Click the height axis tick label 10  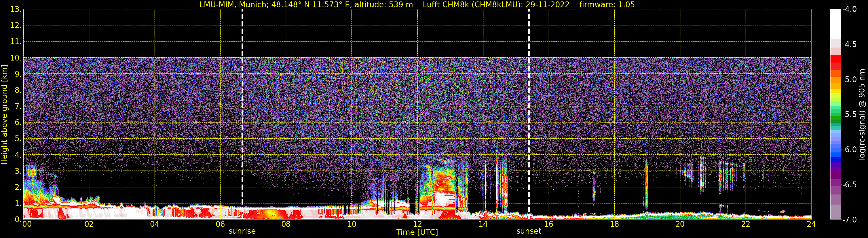15,58
